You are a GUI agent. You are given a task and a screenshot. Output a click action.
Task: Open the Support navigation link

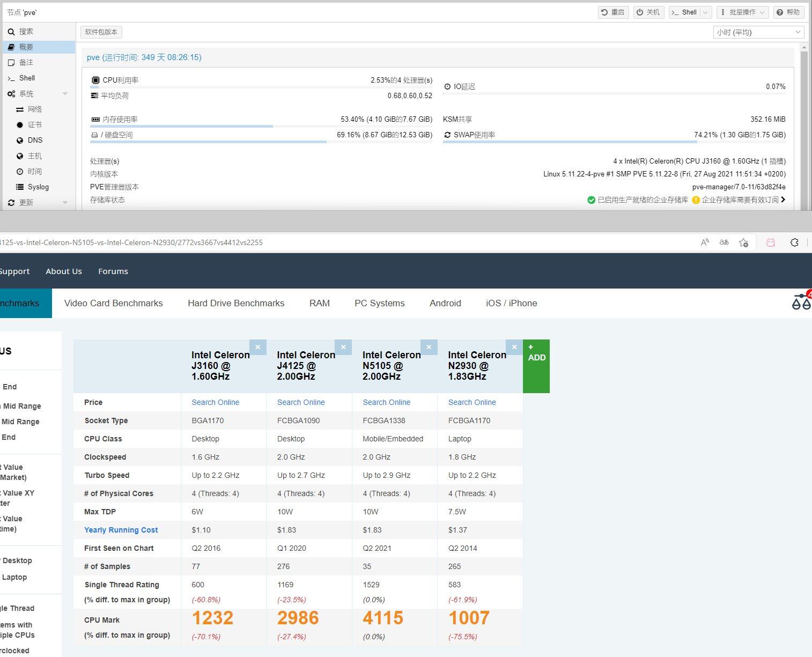point(14,271)
